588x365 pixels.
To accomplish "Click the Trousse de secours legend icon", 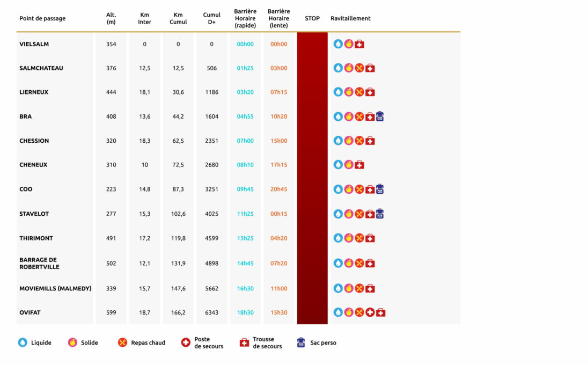I will tap(244, 342).
